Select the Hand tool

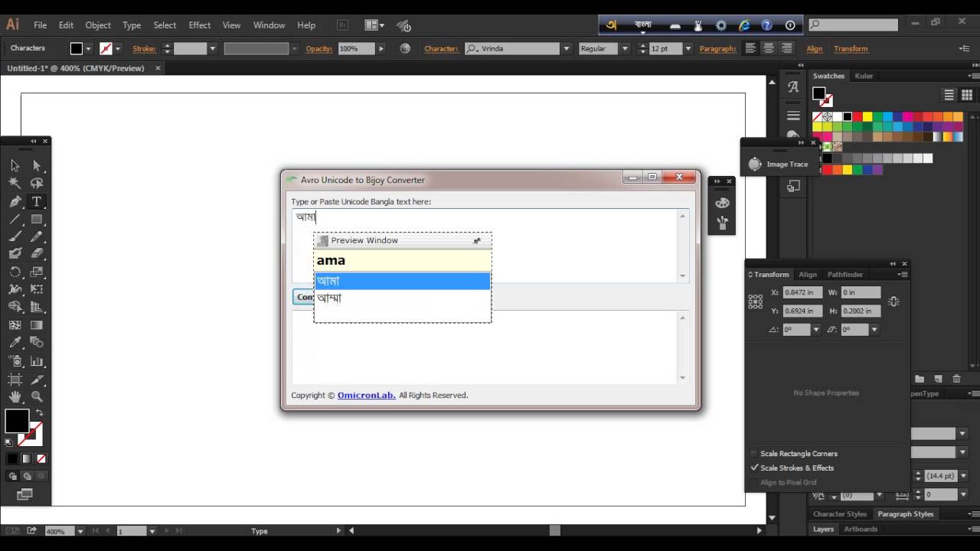pos(15,397)
